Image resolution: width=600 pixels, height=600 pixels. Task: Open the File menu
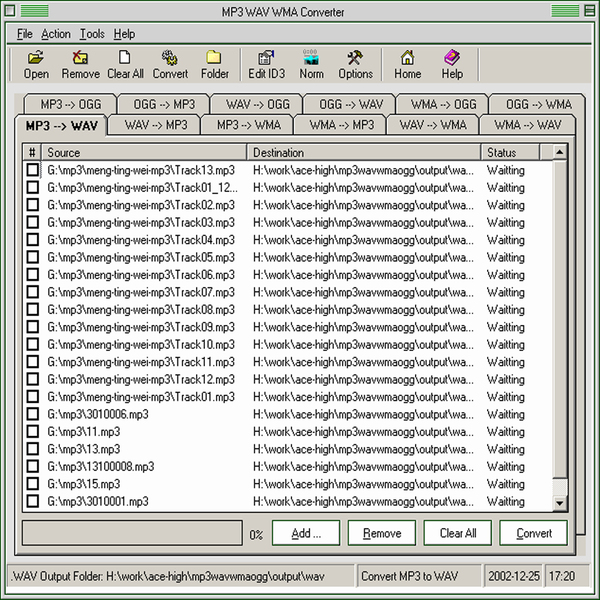pos(24,34)
